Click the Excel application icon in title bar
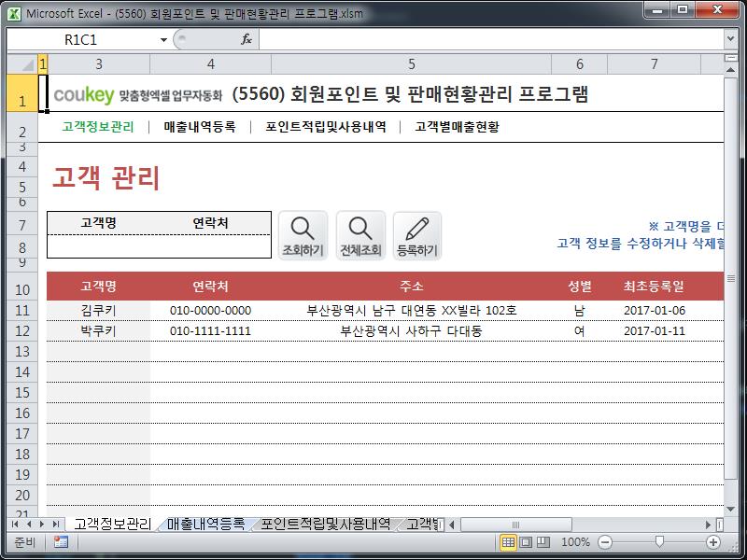The height and width of the screenshot is (560, 747). point(14,14)
